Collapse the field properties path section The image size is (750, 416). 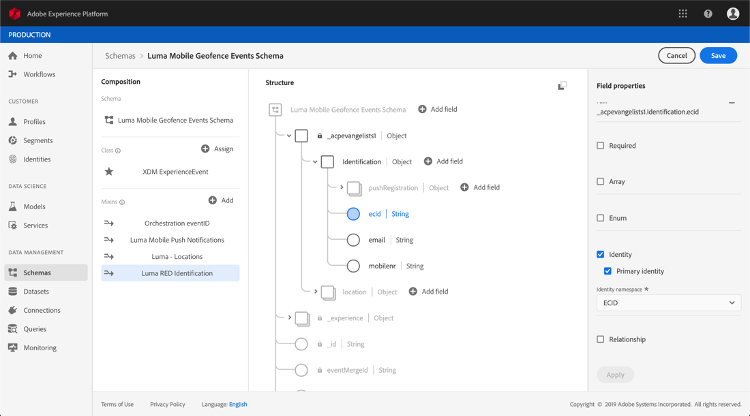click(x=732, y=102)
